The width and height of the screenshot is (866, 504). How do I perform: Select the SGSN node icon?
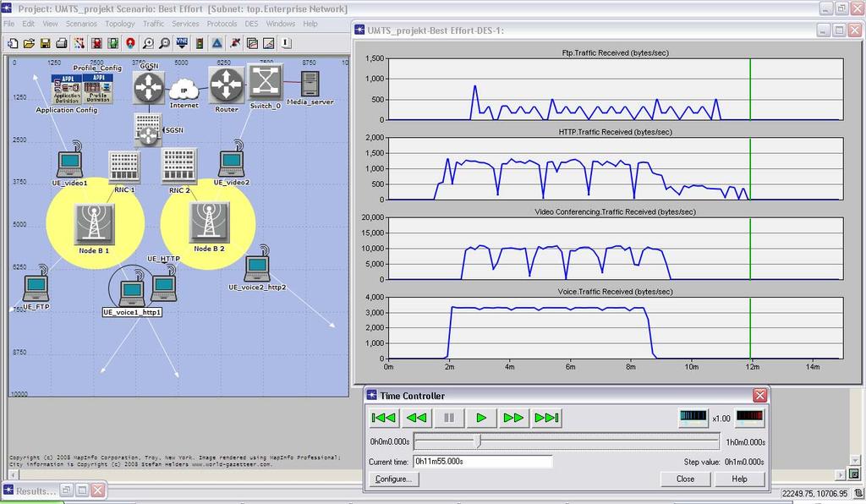click(x=148, y=129)
